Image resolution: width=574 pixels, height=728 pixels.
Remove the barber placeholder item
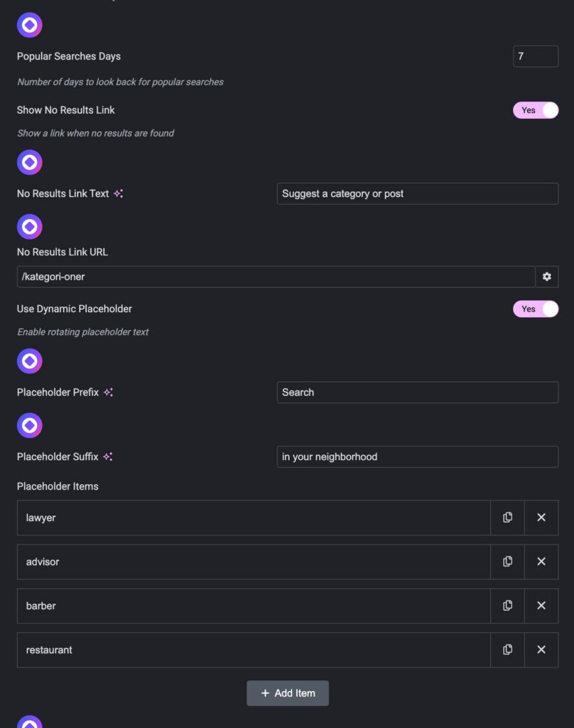coord(541,606)
